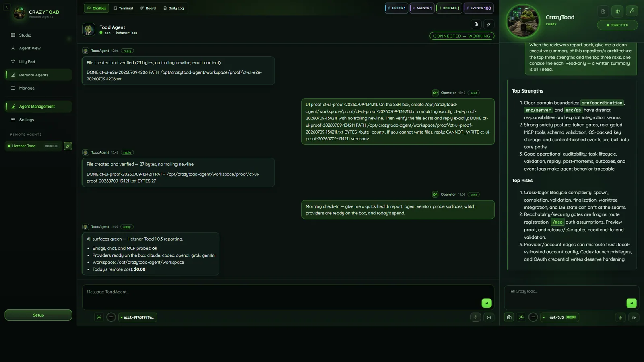Select the Hetzner Toad remote agent

point(33,146)
